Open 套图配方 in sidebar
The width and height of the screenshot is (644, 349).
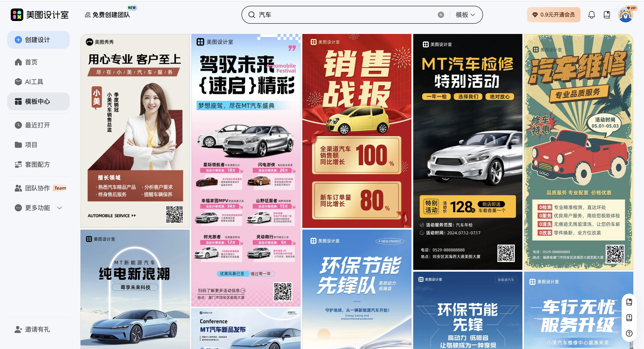point(37,164)
